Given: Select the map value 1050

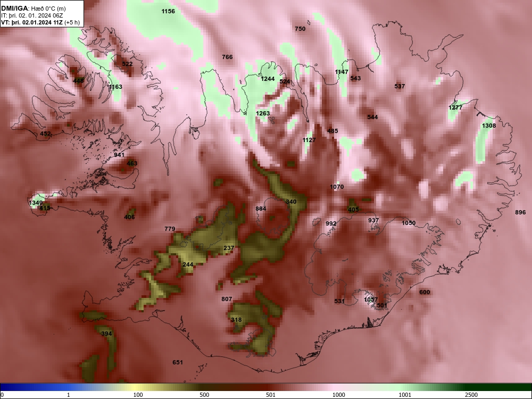Looking at the screenshot, I should 409,223.
